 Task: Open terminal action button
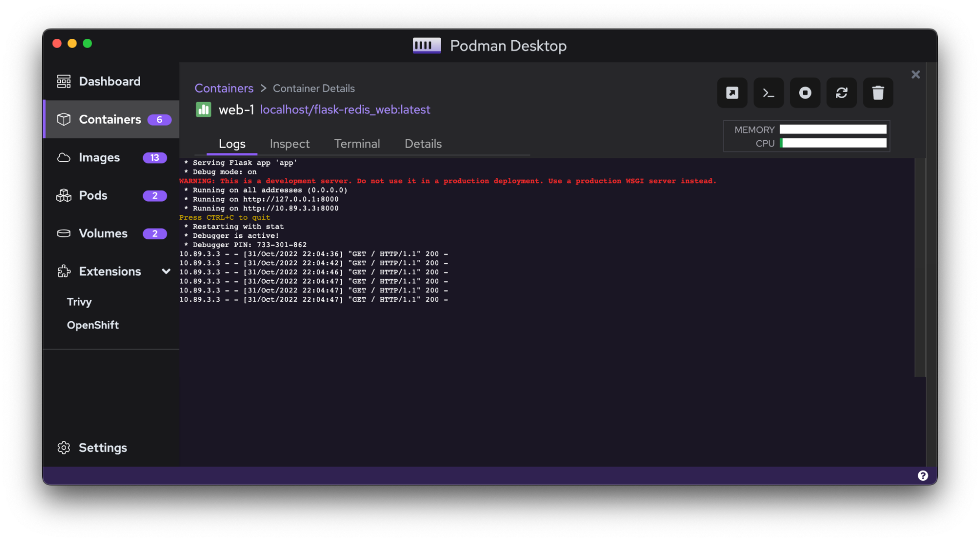(768, 93)
